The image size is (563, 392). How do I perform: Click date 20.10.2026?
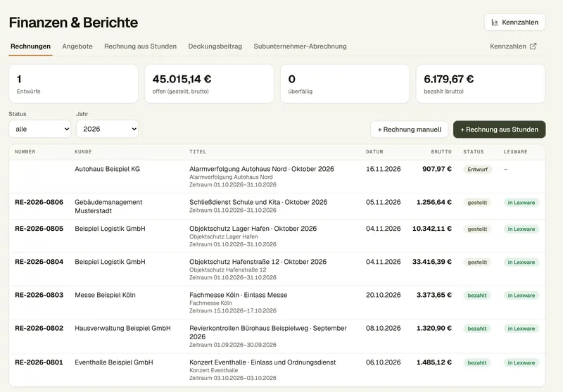pos(383,295)
